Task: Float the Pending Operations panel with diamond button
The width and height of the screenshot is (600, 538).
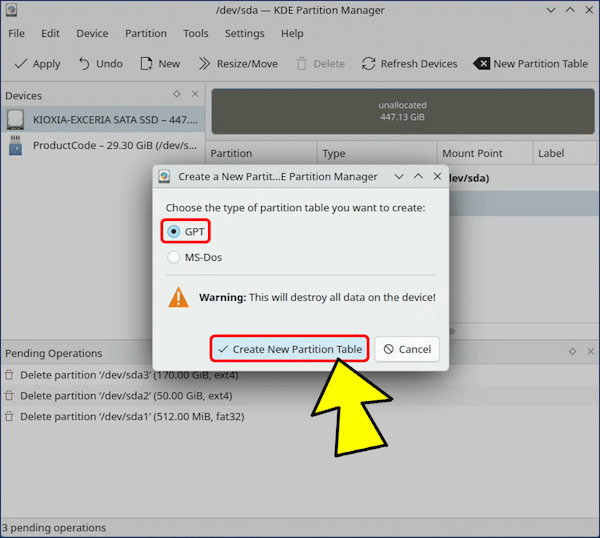Action: (573, 352)
